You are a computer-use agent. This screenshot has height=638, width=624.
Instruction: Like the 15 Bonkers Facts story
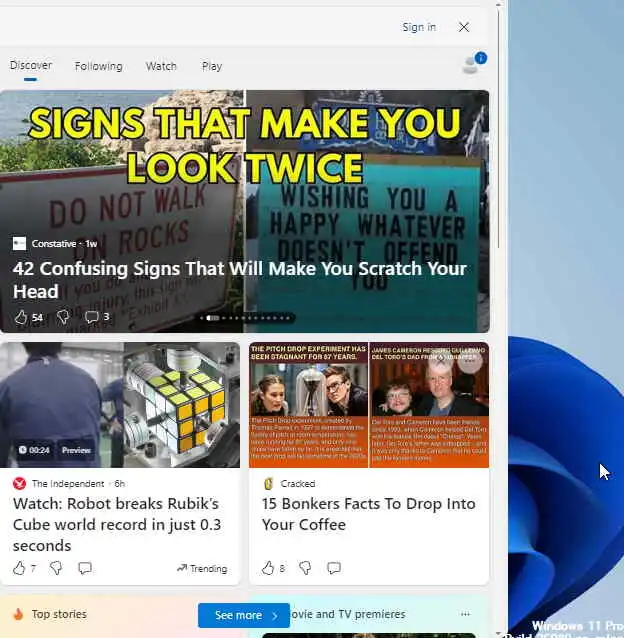[x=268, y=568]
